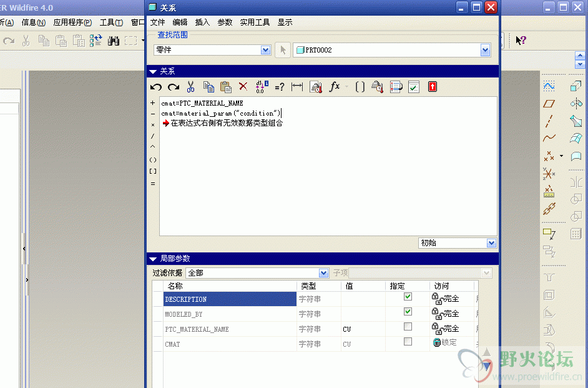Insert equals sign from side palette
The width and height of the screenshot is (588, 388).
[153, 184]
